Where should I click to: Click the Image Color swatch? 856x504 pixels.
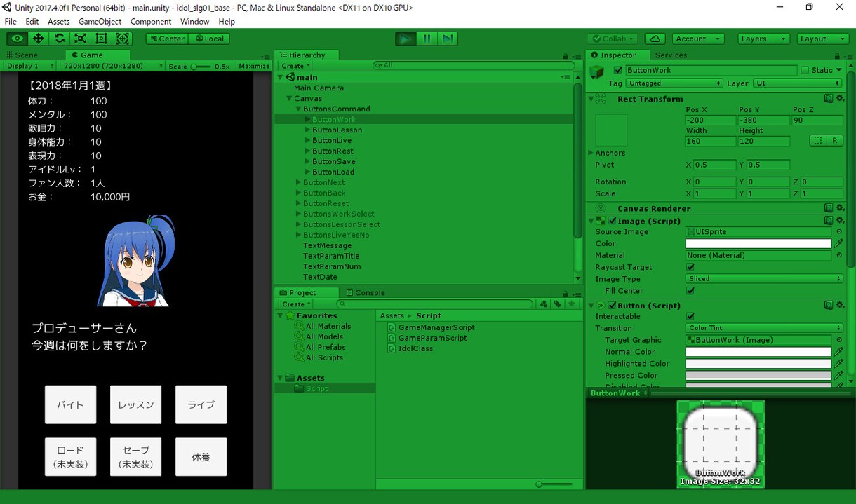758,243
